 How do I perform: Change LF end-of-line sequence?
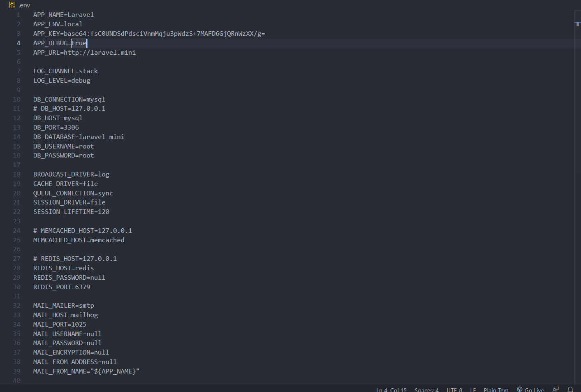point(473,390)
